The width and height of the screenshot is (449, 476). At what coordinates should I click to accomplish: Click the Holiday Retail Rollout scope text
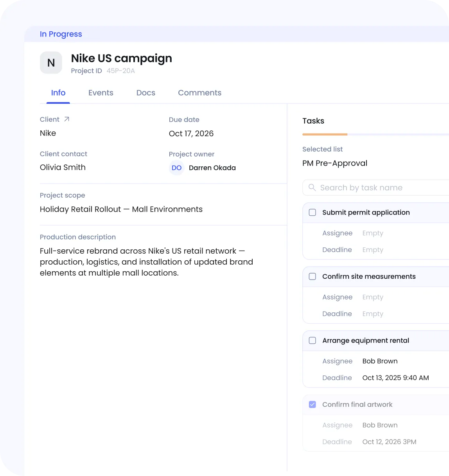coord(121,209)
